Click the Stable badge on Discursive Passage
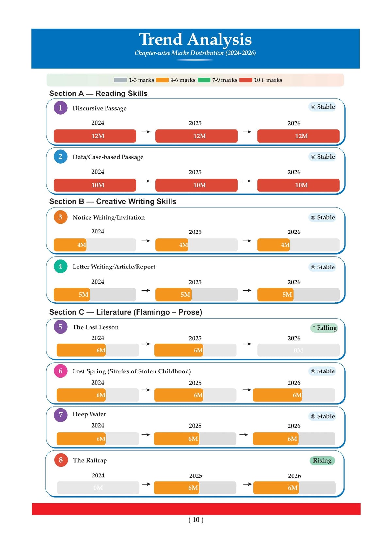Viewport: 392px width, 552px height. pos(322,107)
